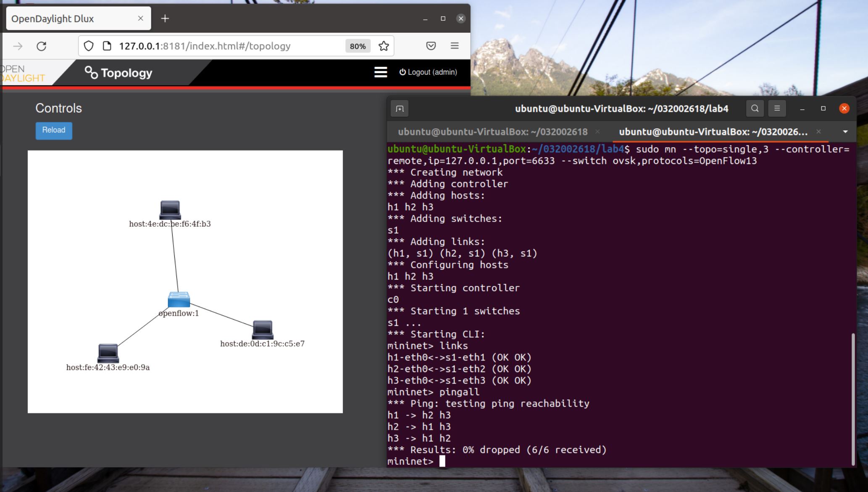The height and width of the screenshot is (492, 868).
Task: Click the new terminal tab icon
Action: [x=400, y=108]
